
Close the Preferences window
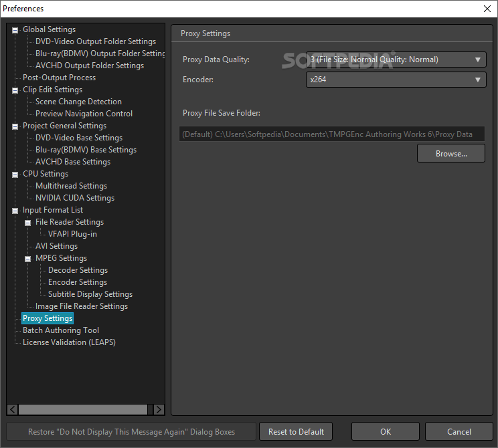(x=487, y=9)
